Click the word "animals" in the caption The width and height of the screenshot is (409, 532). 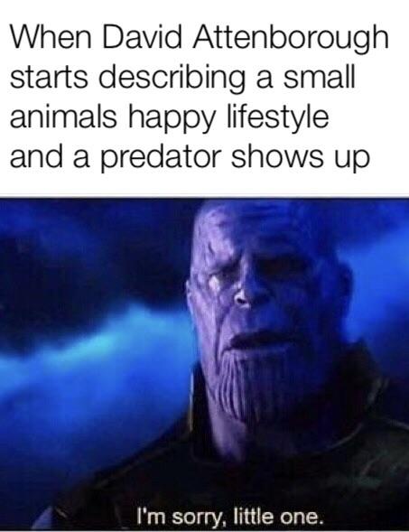63,117
